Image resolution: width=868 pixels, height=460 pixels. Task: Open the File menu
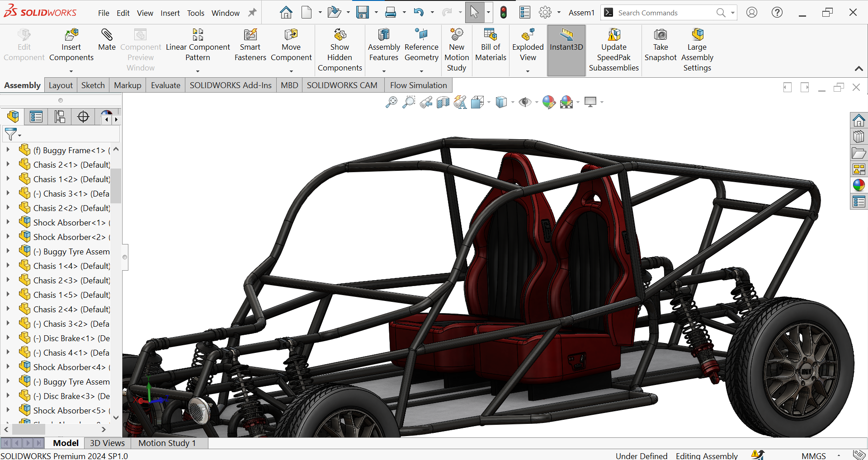tap(104, 13)
